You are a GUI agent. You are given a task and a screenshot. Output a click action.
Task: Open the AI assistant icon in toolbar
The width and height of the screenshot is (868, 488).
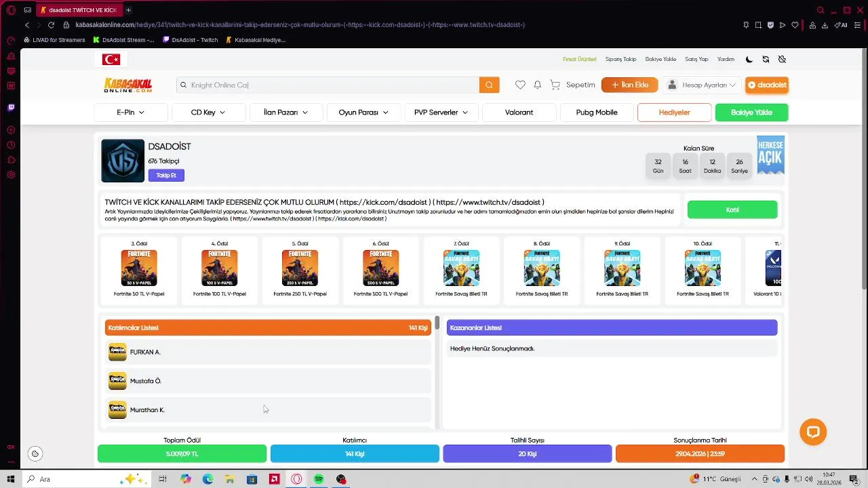tap(841, 25)
